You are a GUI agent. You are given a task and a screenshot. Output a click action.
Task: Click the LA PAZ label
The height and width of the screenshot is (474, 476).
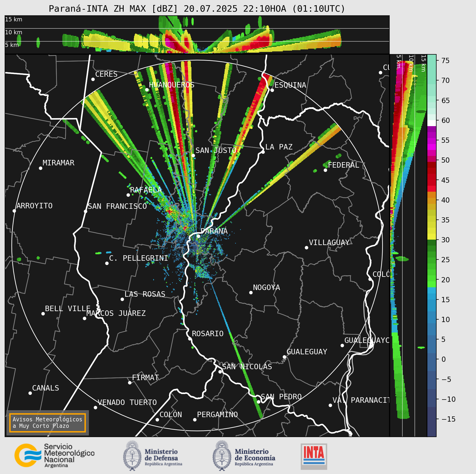click(279, 147)
